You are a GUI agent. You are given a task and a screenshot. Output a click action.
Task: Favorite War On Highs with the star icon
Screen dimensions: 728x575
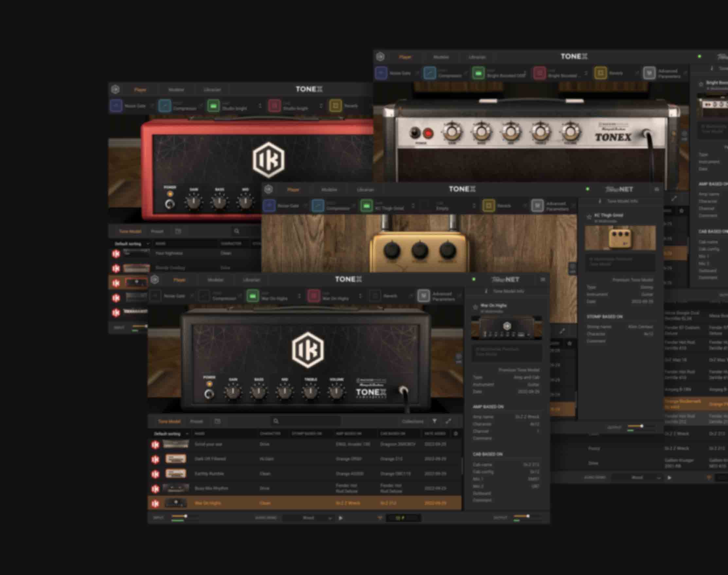475,307
